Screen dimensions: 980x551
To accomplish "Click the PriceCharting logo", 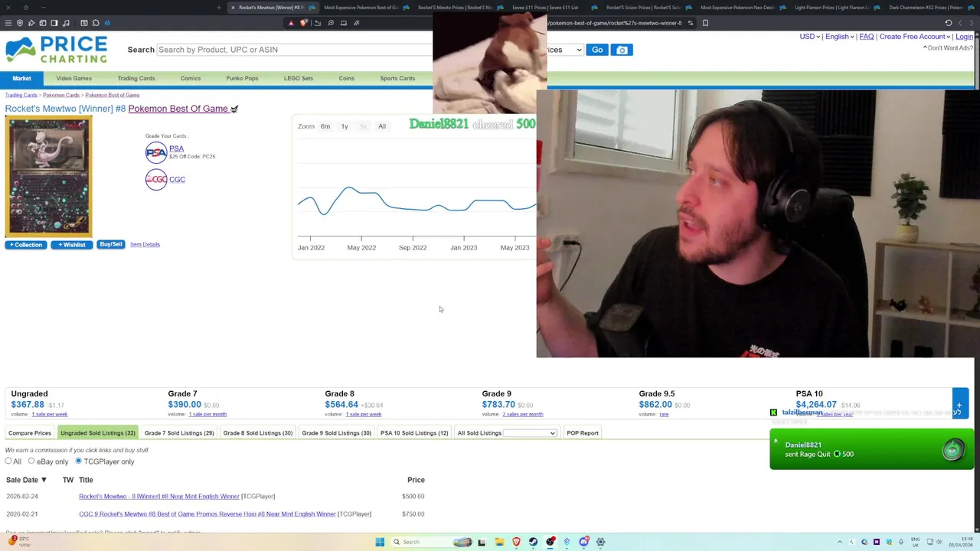I will coord(56,50).
